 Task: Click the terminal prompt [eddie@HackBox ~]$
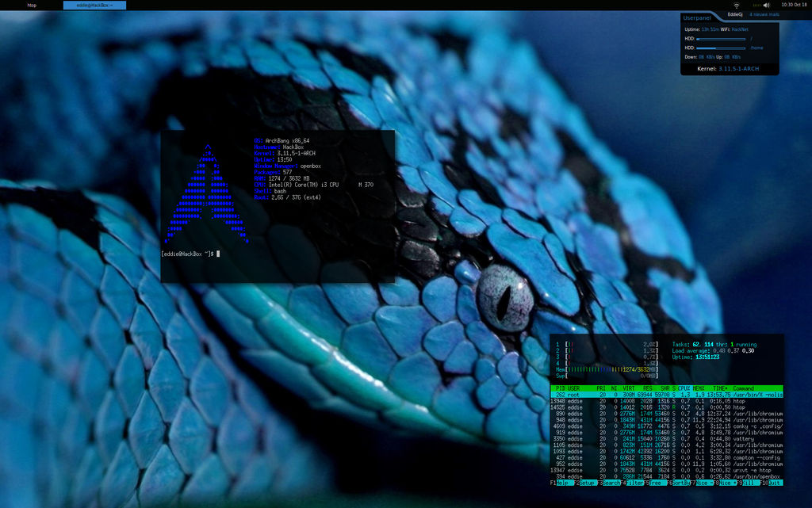click(187, 254)
